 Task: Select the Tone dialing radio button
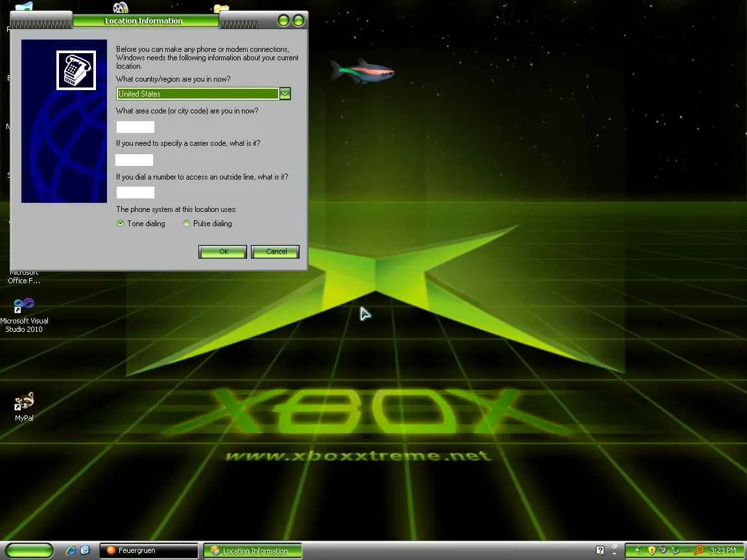point(120,224)
